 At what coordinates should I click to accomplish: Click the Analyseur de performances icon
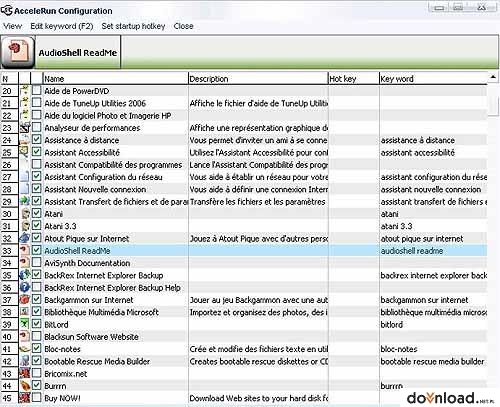(x=25, y=127)
